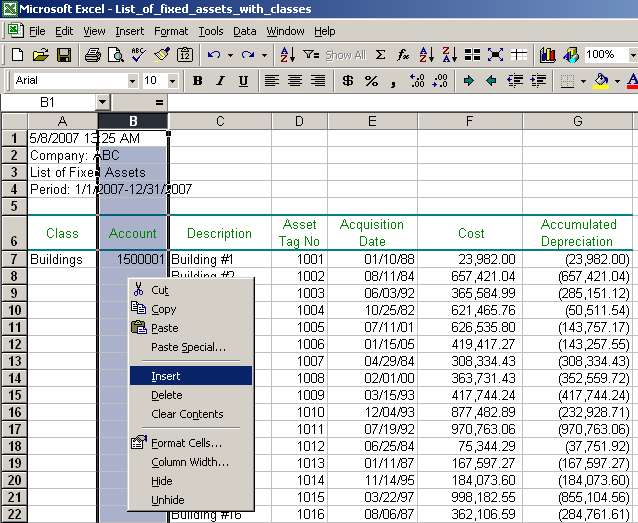Toggle Align Right
This screenshot has width=638, height=523.
(318, 81)
